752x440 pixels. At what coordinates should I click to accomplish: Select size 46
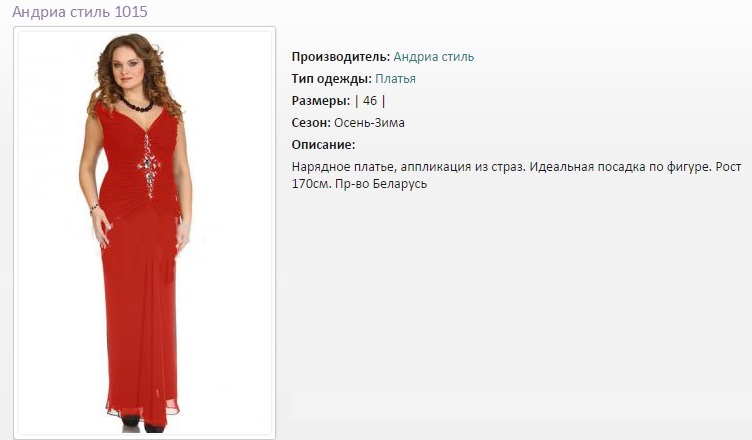(370, 101)
